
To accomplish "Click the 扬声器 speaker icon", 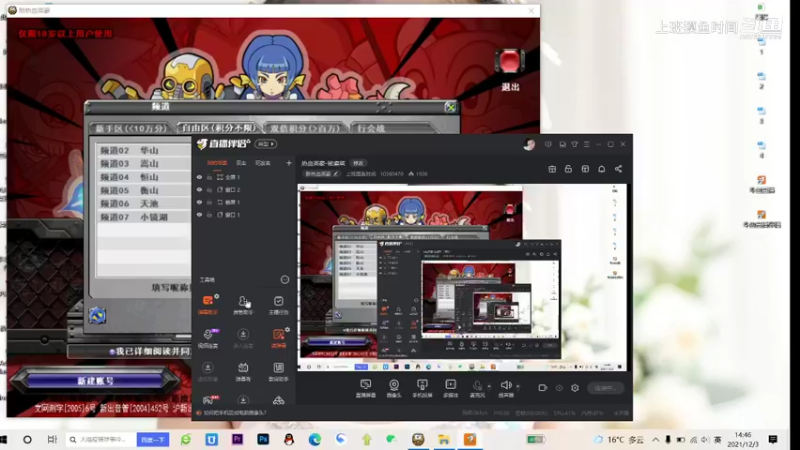I will click(506, 385).
